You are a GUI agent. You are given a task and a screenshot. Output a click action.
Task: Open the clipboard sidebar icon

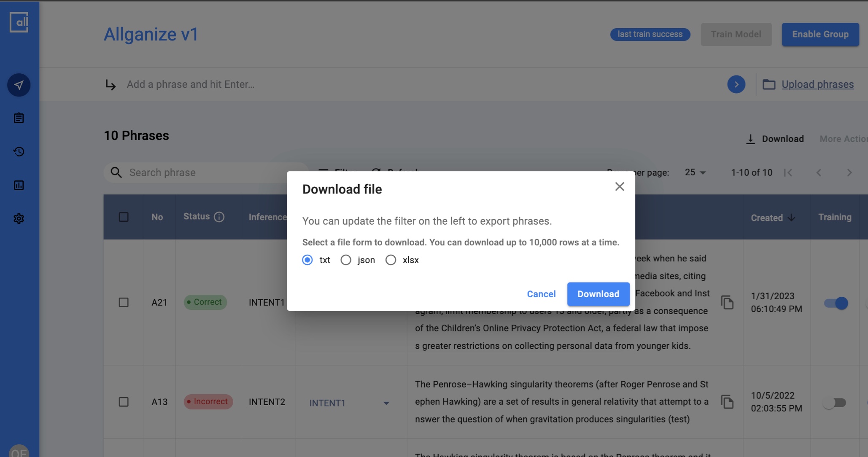19,118
